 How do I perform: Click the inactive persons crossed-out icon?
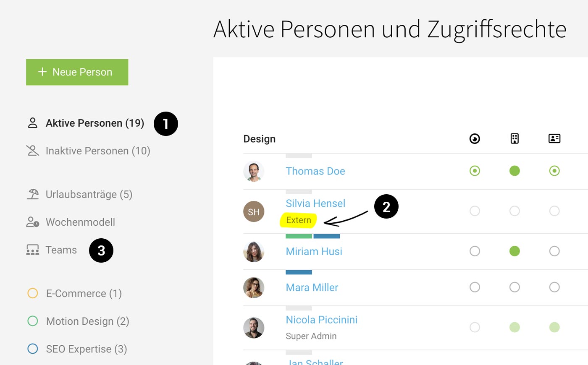[32, 151]
